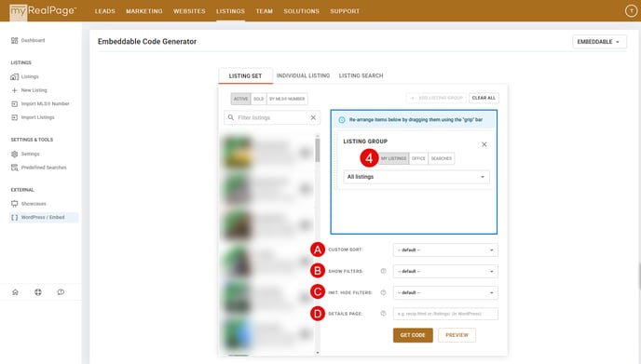Image resolution: width=641 pixels, height=364 pixels.
Task: Click the Preview button
Action: pyautogui.click(x=457, y=335)
